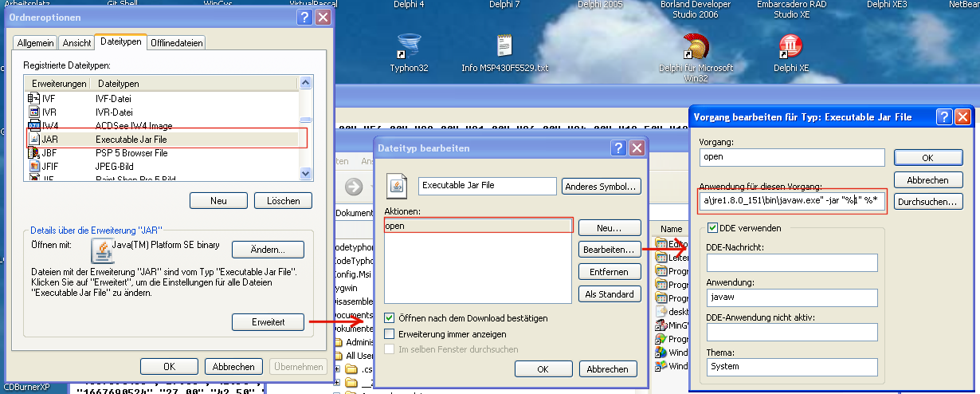Viewport: 980px width, 394px height.
Task: Select the JFIF JPEG-Bild icon
Action: [33, 166]
